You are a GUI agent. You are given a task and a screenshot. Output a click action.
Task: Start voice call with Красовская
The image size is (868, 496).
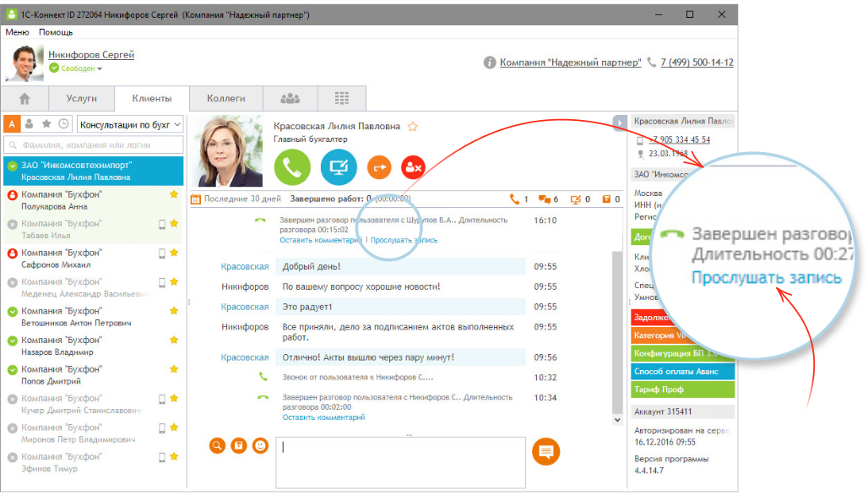pos(292,166)
